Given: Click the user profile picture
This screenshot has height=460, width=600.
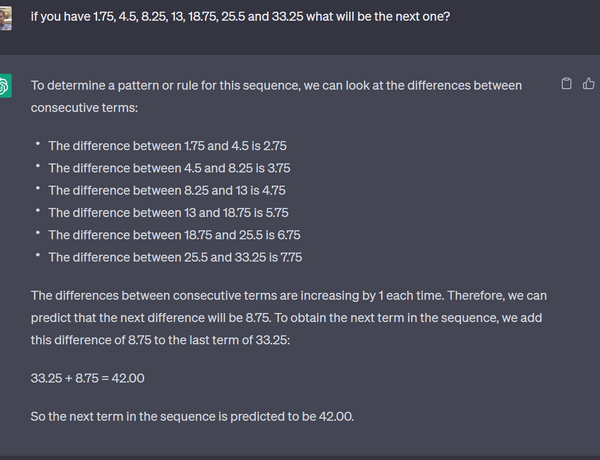Looking at the screenshot, I should (x=5, y=18).
